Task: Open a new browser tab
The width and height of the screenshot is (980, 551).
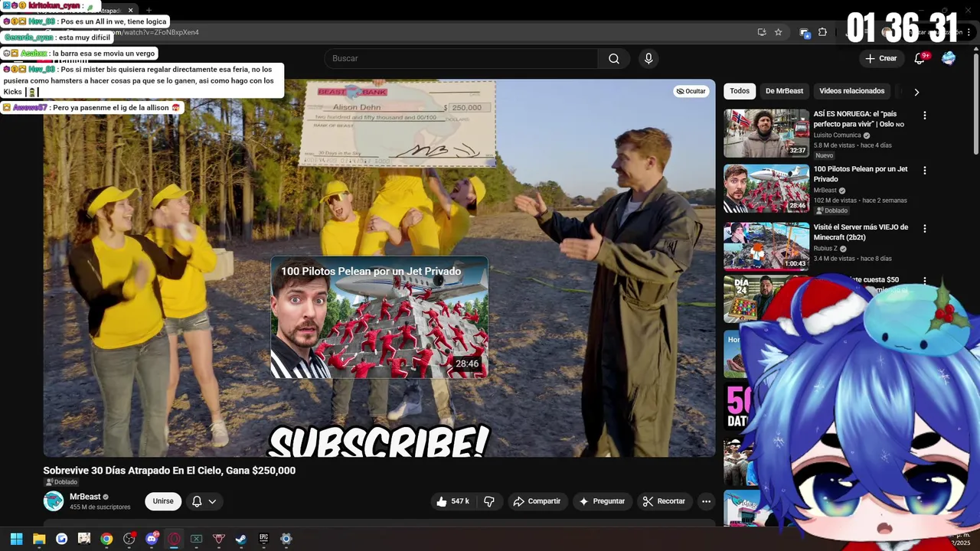Action: 149,11
